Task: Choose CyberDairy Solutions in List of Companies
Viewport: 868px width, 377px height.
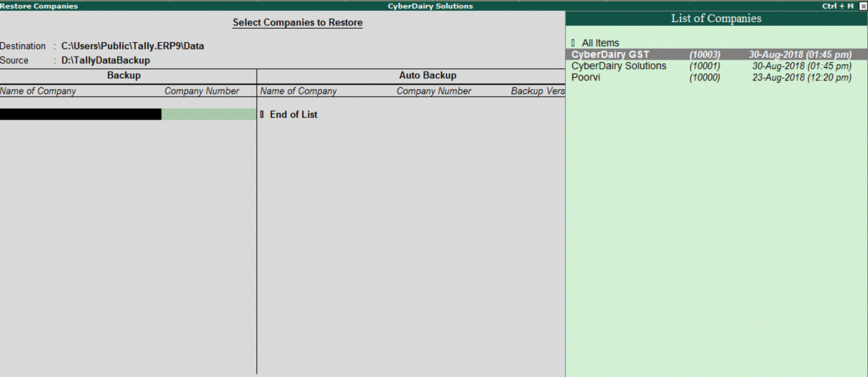Action: tap(618, 66)
